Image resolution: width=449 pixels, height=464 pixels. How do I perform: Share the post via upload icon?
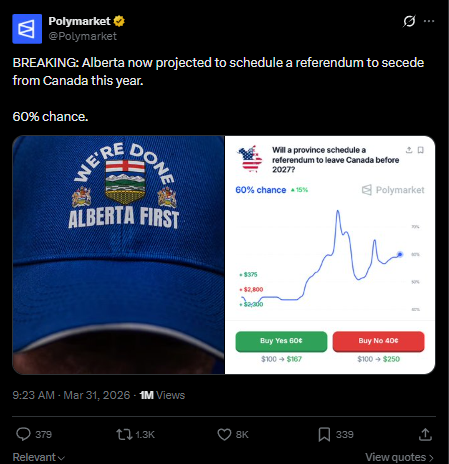(x=425, y=434)
